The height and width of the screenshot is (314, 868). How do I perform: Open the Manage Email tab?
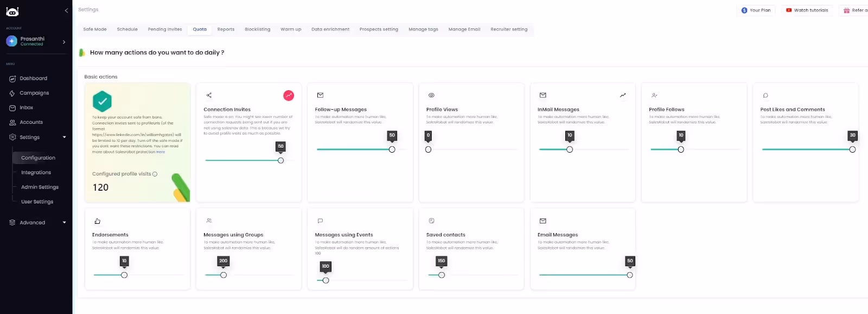point(464,29)
